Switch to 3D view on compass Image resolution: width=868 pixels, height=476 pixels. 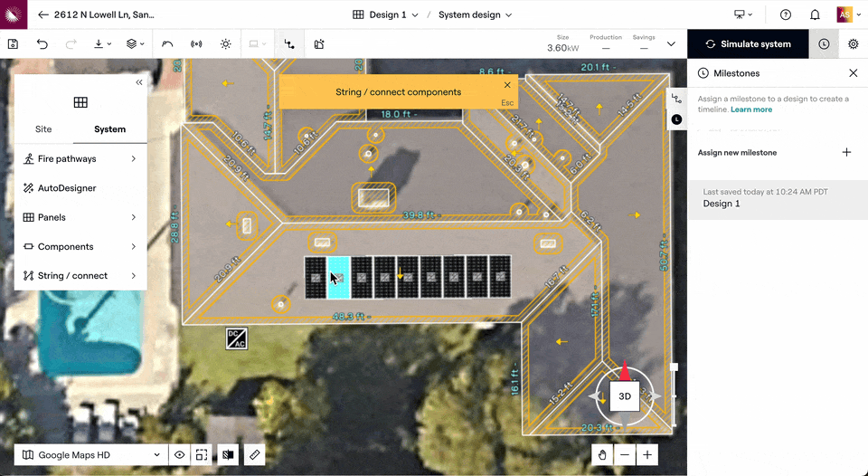tap(625, 396)
